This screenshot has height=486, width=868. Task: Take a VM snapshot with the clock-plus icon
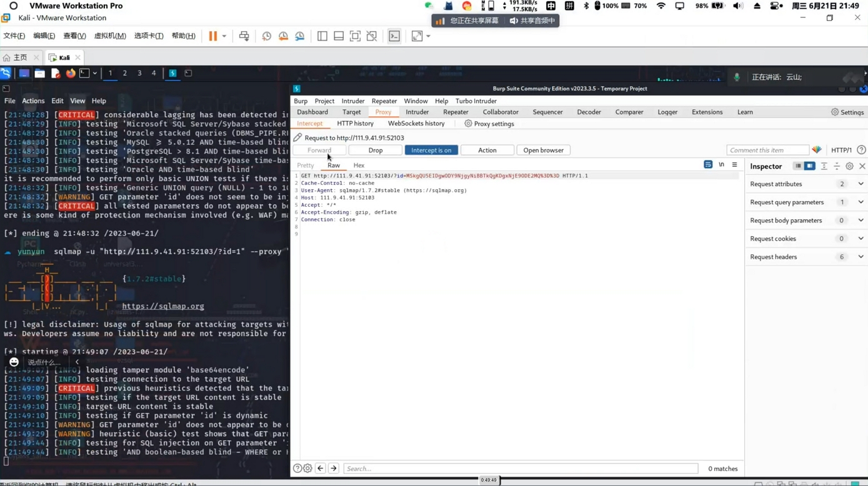pyautogui.click(x=267, y=36)
